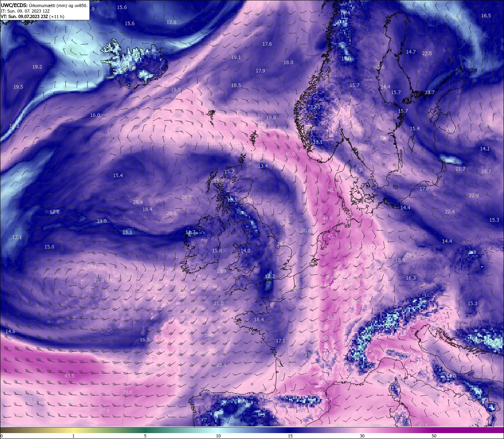Click the '5' label on the color scale
The image size is (504, 439).
(145, 436)
